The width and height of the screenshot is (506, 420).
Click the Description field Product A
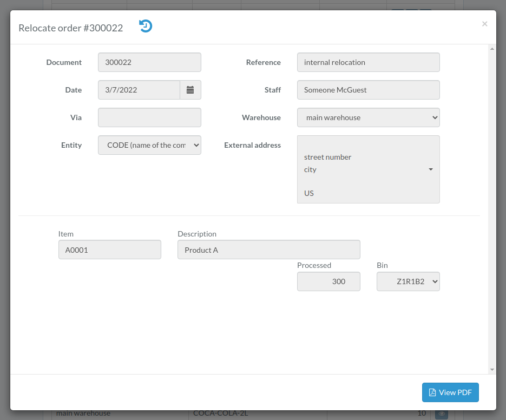pos(269,250)
